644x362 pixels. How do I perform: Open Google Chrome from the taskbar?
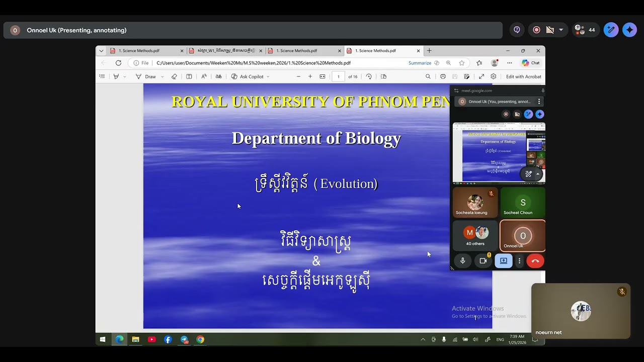click(x=200, y=339)
